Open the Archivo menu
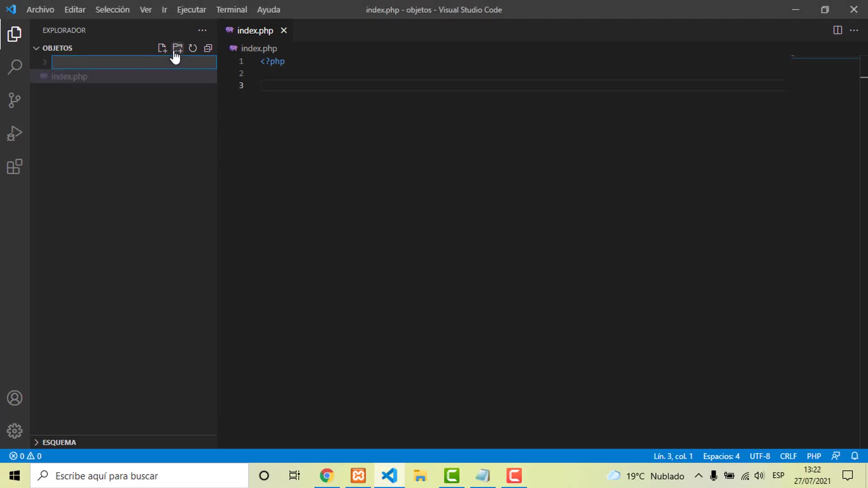 pos(40,9)
